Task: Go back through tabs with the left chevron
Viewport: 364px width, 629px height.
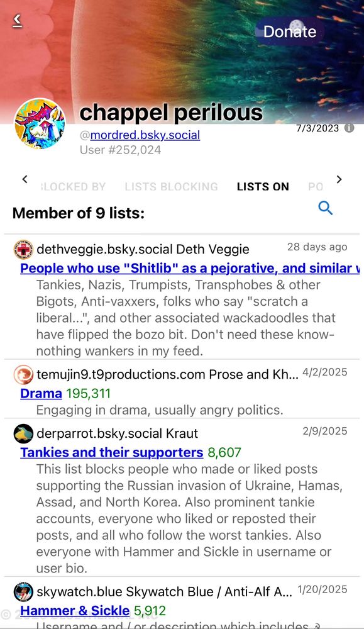Action: (25, 179)
